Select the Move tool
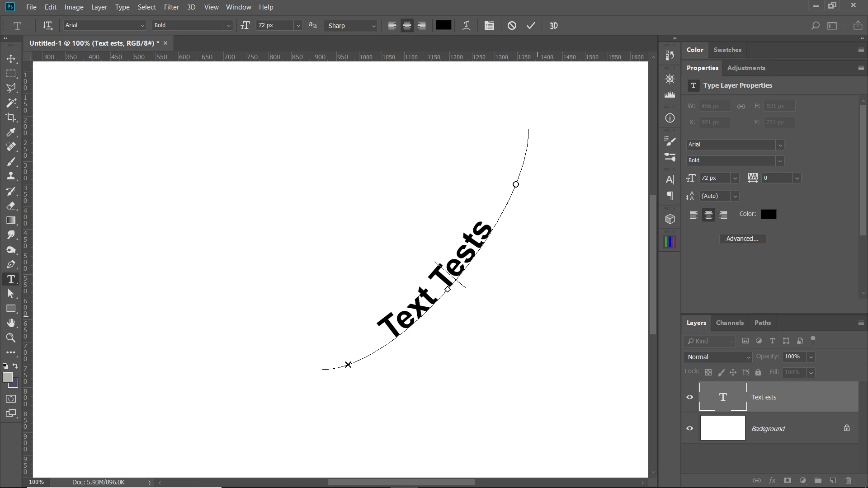This screenshot has height=488, width=868. pos(11,59)
